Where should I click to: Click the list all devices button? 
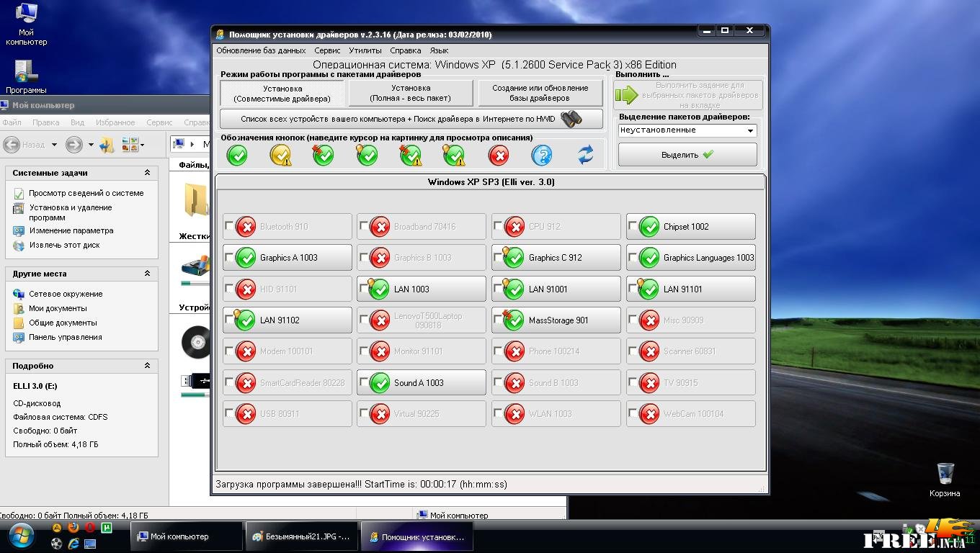pos(411,119)
